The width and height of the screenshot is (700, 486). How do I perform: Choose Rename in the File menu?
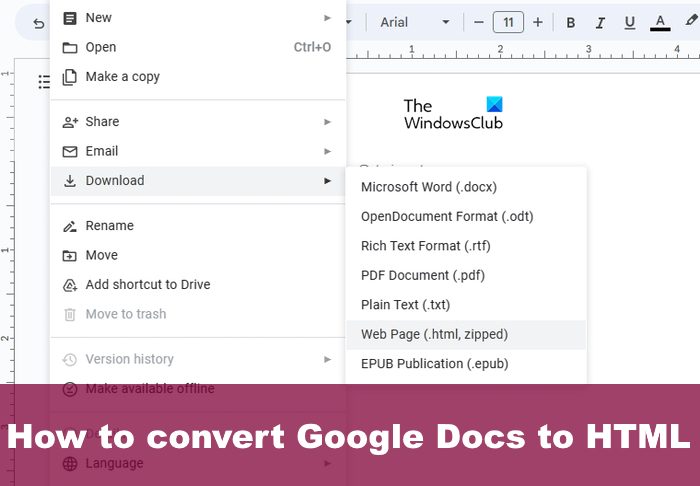click(198, 226)
